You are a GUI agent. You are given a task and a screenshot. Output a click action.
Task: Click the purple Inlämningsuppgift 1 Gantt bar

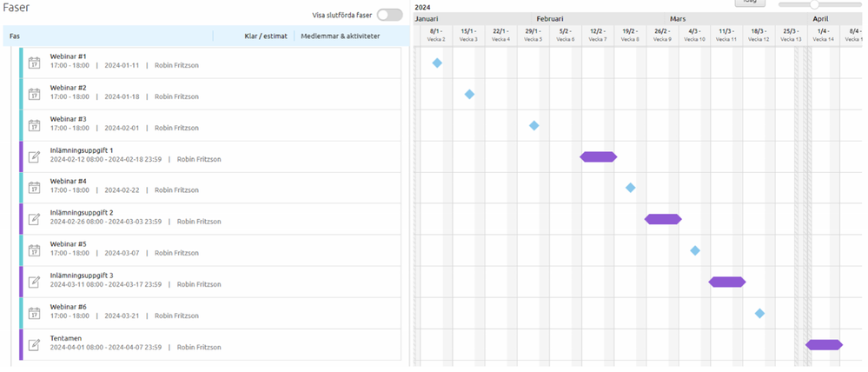(599, 156)
